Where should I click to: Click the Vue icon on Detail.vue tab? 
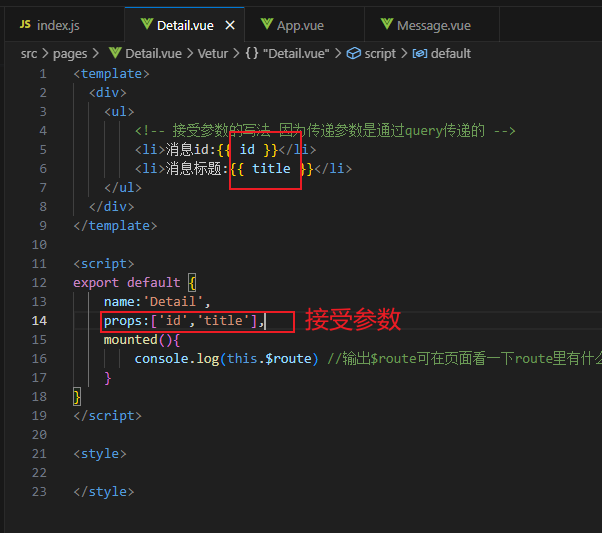(147, 24)
